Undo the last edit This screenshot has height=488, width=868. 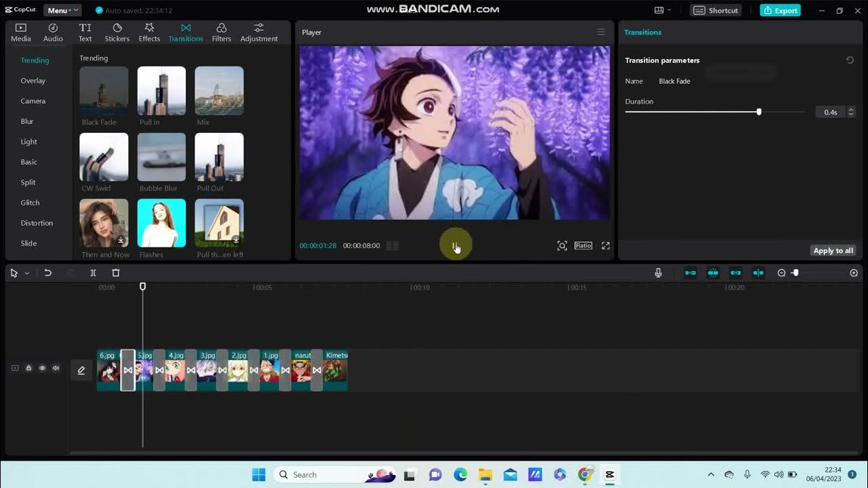click(47, 272)
